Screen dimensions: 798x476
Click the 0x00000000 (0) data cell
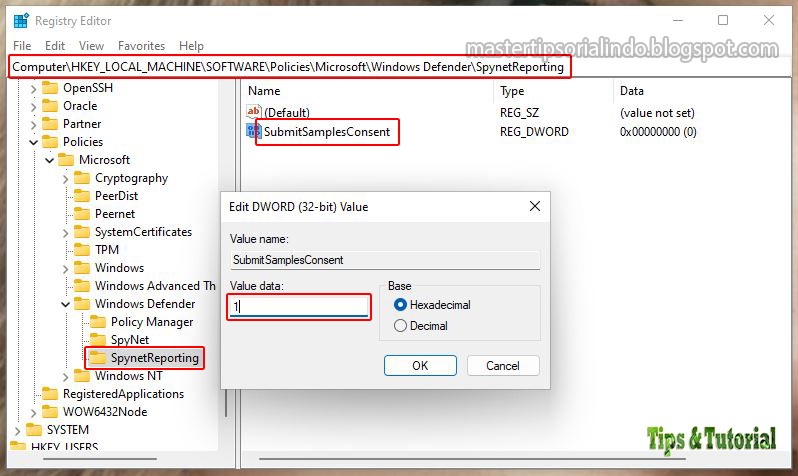[658, 132]
